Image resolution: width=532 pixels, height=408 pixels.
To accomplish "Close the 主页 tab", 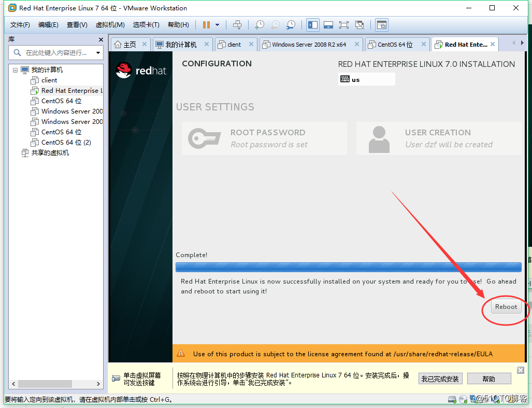I will 145,44.
